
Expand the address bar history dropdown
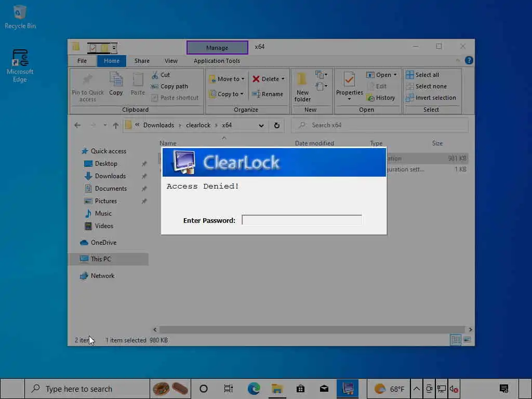coord(261,126)
